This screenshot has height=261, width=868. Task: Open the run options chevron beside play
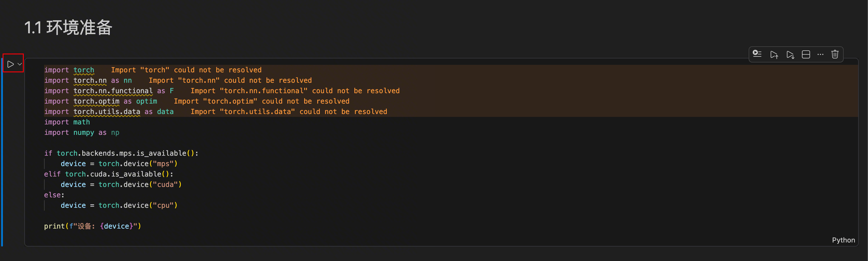coord(19,64)
